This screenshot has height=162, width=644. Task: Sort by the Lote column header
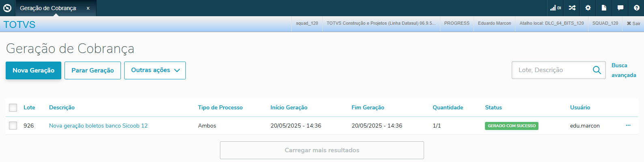pos(29,107)
